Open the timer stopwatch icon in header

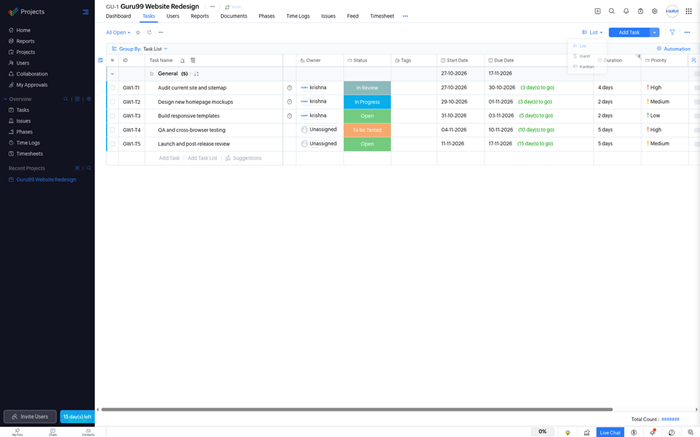tap(640, 11)
